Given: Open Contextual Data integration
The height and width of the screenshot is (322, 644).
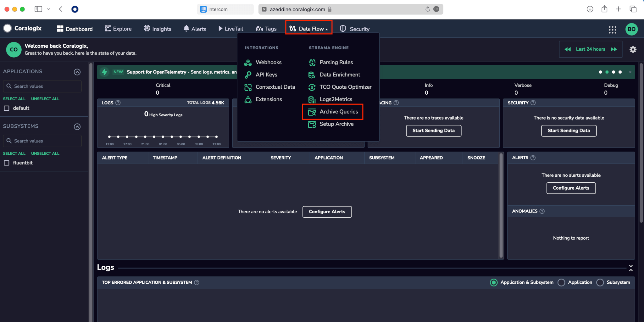Looking at the screenshot, I should 269,87.
